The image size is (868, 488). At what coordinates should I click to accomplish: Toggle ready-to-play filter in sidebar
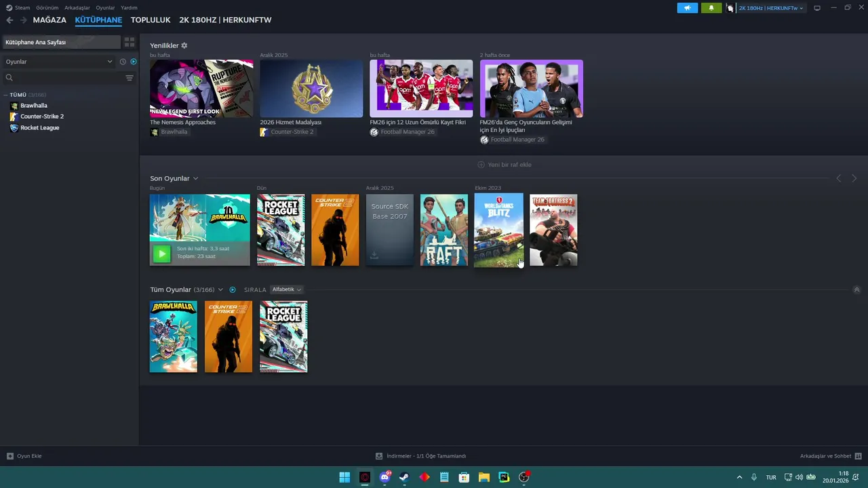(x=134, y=62)
